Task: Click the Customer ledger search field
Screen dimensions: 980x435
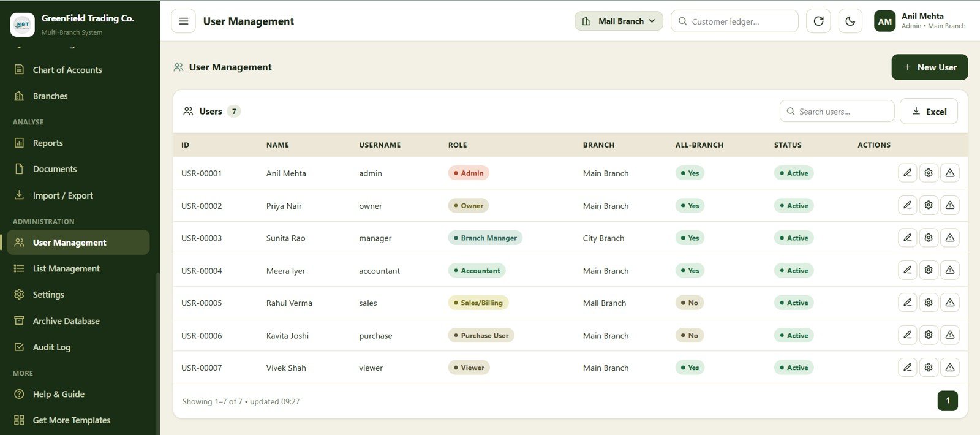Action: (x=734, y=21)
